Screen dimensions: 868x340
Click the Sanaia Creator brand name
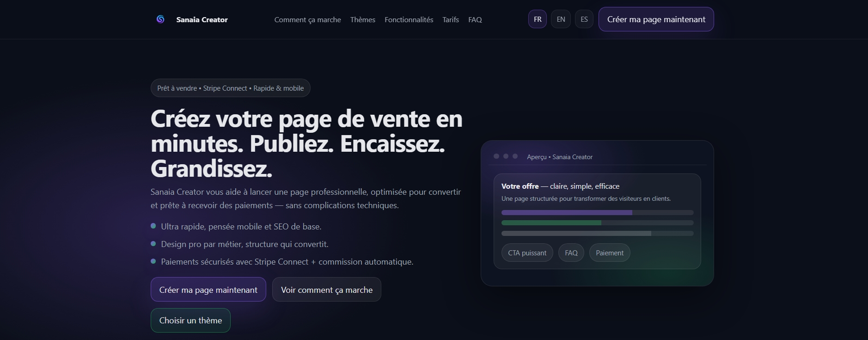point(202,20)
